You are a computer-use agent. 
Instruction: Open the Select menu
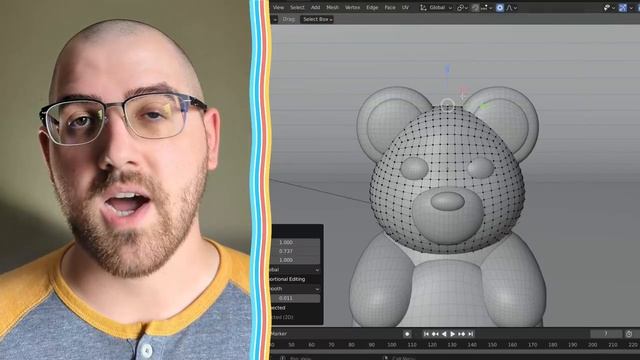pos(297,7)
